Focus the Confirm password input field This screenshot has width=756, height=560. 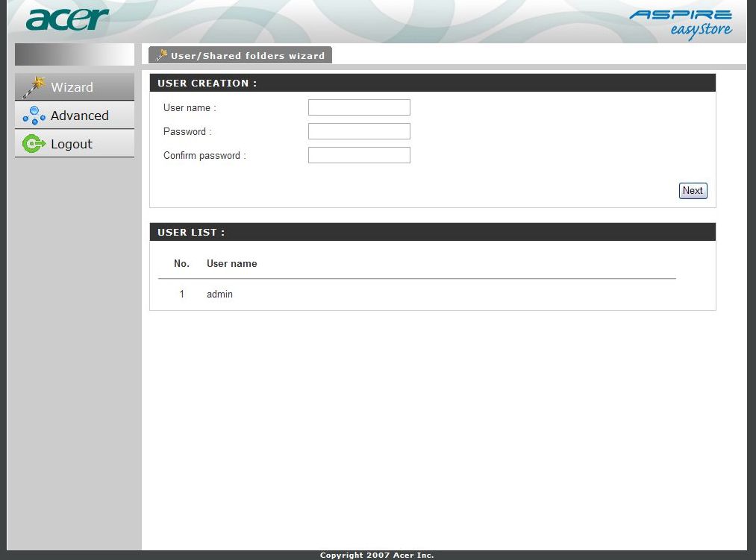(x=359, y=155)
